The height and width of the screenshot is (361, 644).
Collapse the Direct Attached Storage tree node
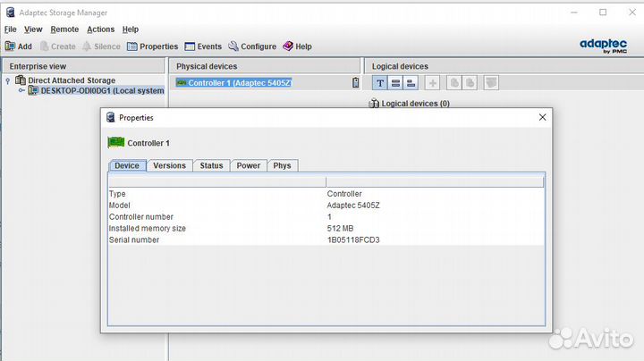8,80
